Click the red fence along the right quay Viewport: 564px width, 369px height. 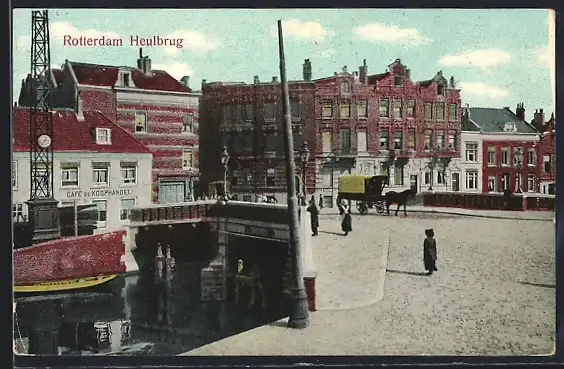tap(488, 201)
